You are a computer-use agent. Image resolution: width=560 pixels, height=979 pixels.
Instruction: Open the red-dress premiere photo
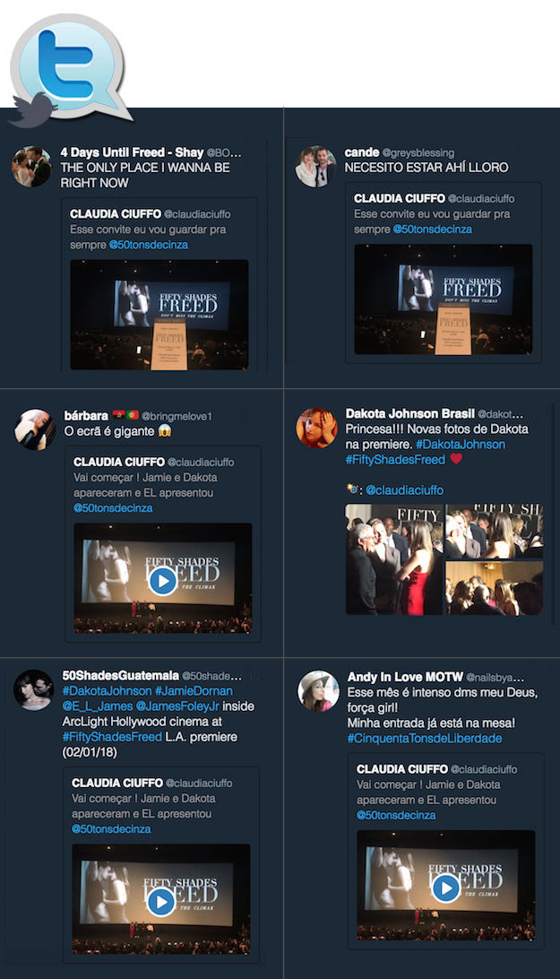(393, 559)
